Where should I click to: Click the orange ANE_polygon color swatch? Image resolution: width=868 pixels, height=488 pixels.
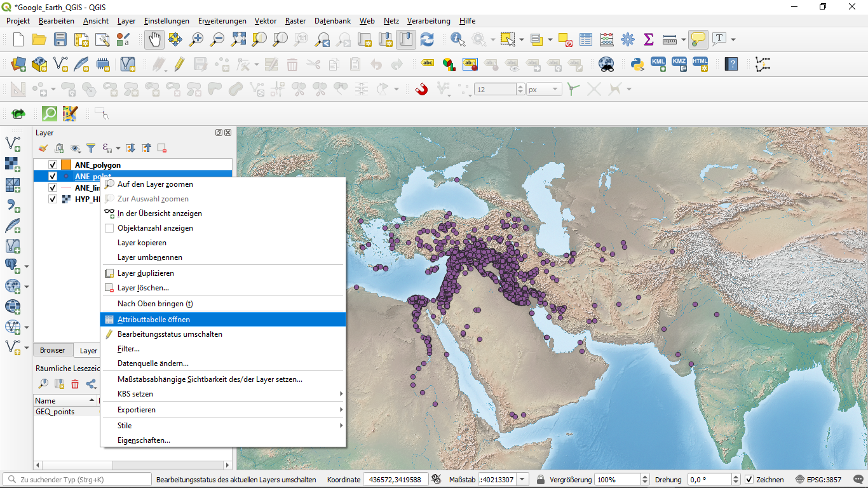66,165
